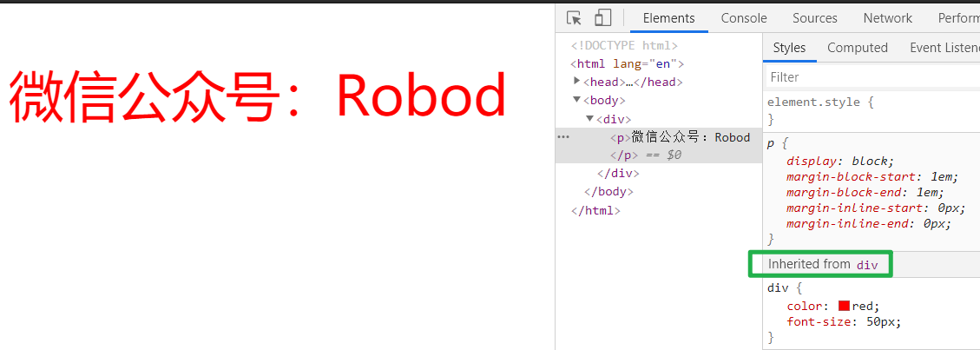Select the Styles sub-tab

point(789,48)
